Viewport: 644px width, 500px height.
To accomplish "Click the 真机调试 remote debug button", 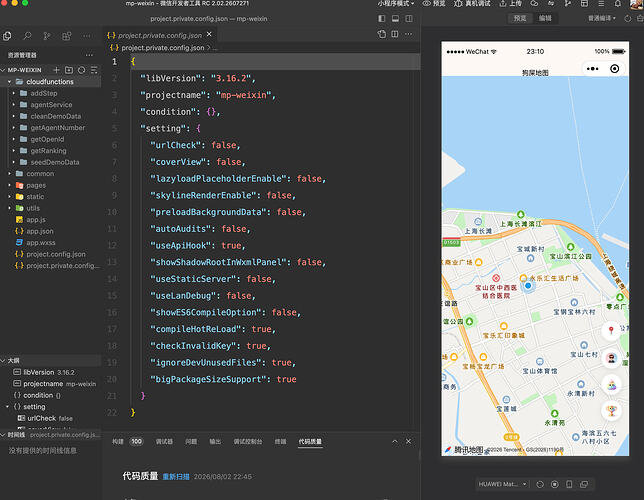I will click(x=472, y=3).
